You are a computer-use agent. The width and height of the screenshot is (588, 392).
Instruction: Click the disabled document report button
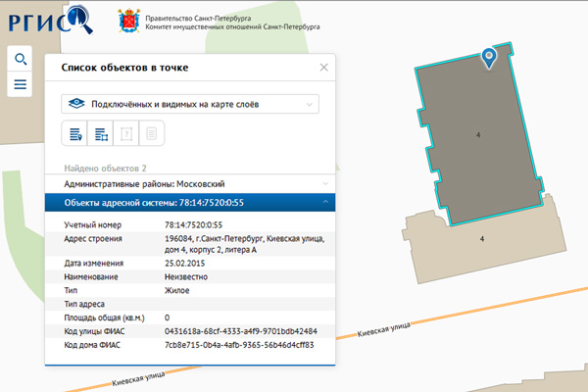click(x=152, y=133)
